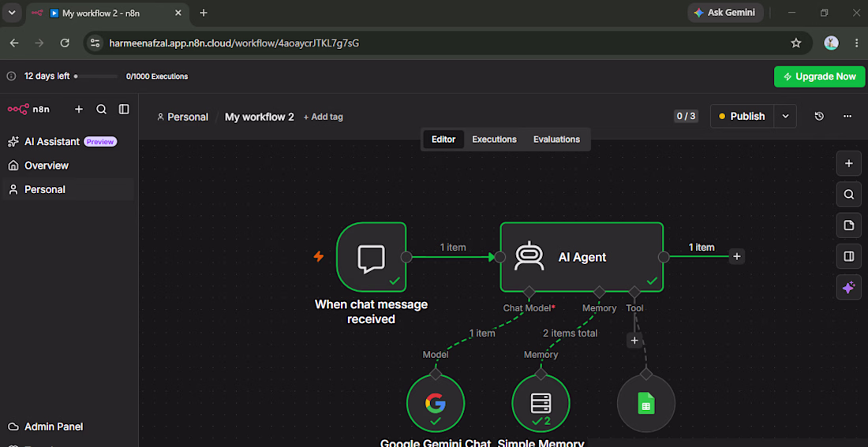Bookmark this page with star icon
Screen dimensions: 868x447
point(796,43)
